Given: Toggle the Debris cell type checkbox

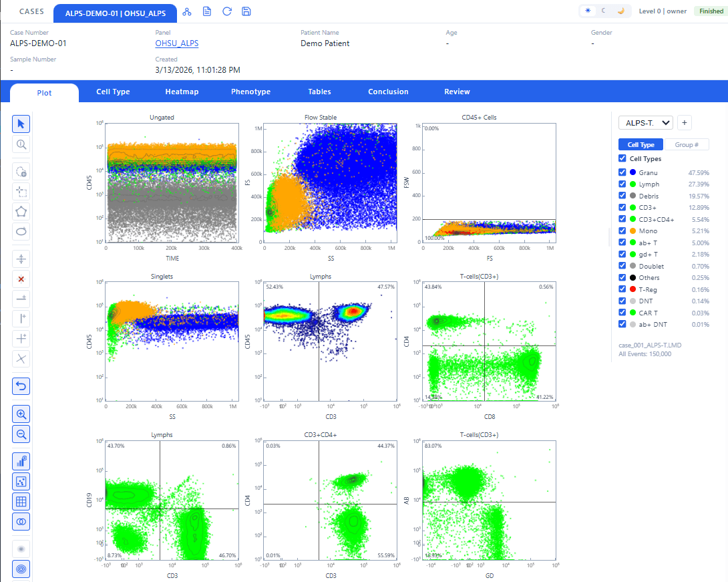Looking at the screenshot, I should (x=622, y=196).
